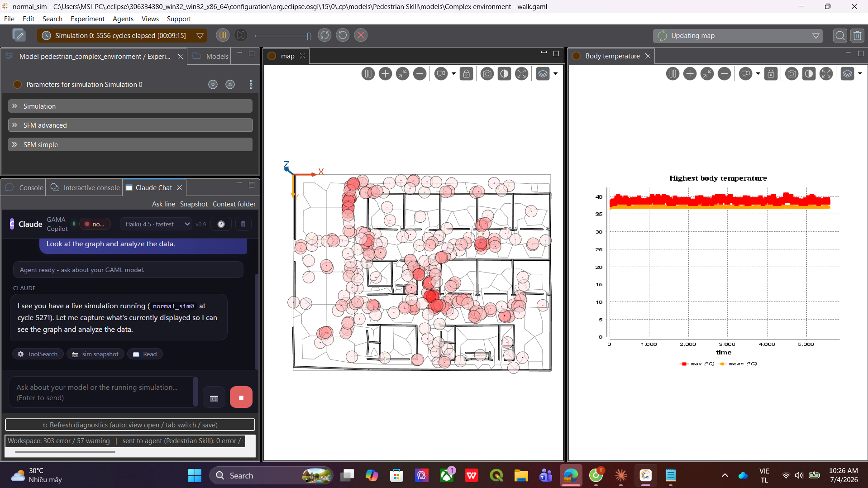This screenshot has height=488, width=868.
Task: Click the synchronize simulation icon
Action: 324,35
